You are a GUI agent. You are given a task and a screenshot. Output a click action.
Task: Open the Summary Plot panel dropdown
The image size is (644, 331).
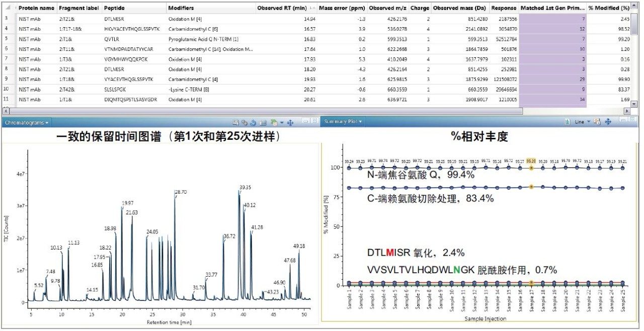(343, 122)
